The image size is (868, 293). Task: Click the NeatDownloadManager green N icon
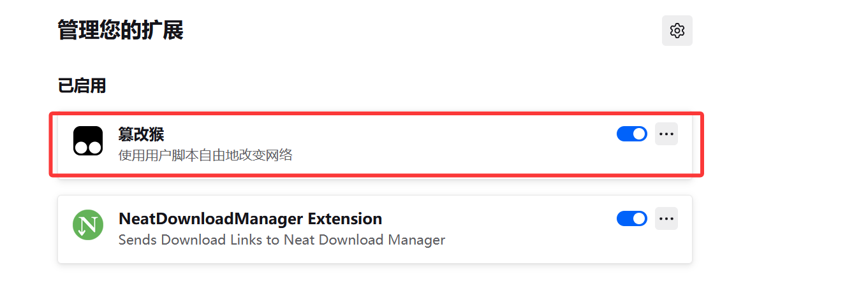click(x=88, y=225)
